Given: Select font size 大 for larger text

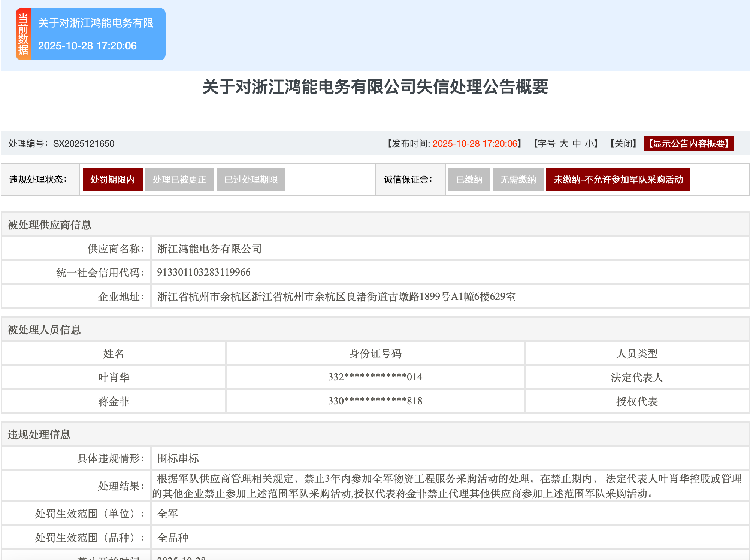Looking at the screenshot, I should pos(564,143).
